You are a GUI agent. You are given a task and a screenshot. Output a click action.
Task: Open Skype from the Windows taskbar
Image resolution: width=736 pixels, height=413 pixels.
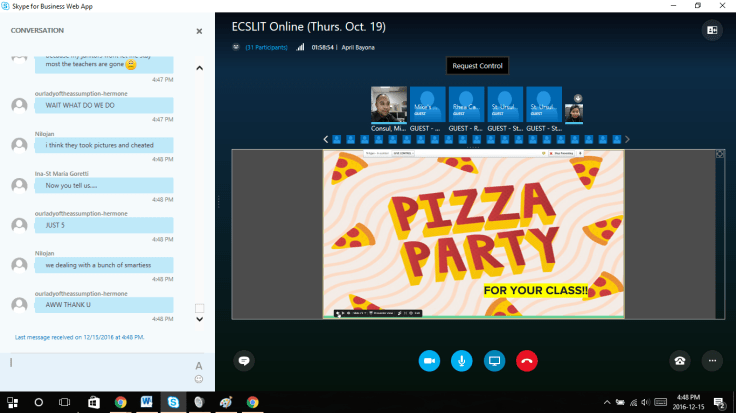click(173, 402)
